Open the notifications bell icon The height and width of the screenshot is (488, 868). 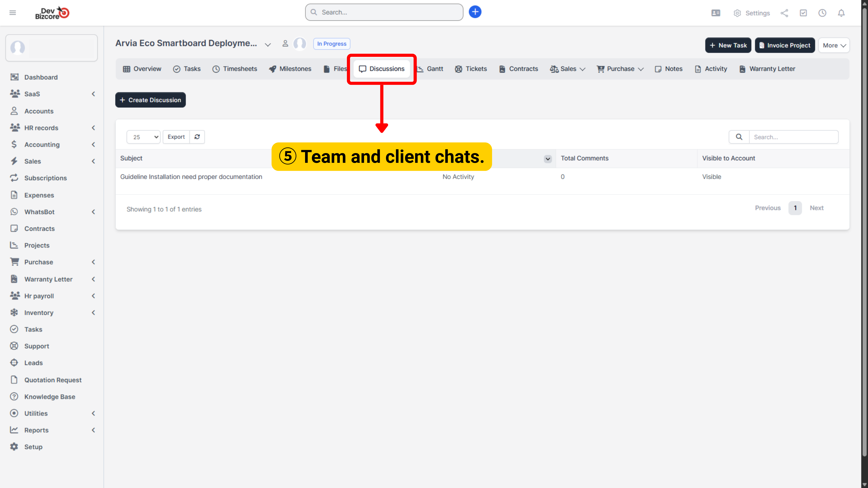[x=841, y=13]
